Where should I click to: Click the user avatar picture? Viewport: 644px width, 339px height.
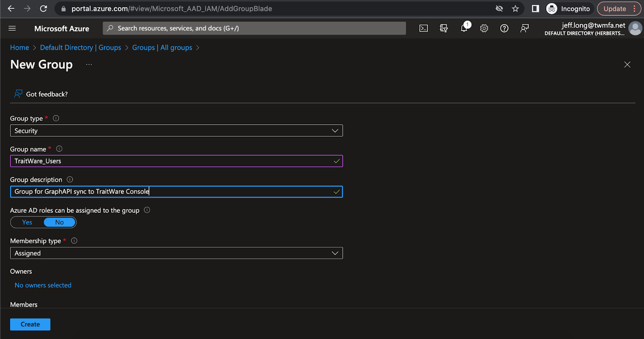635,28
